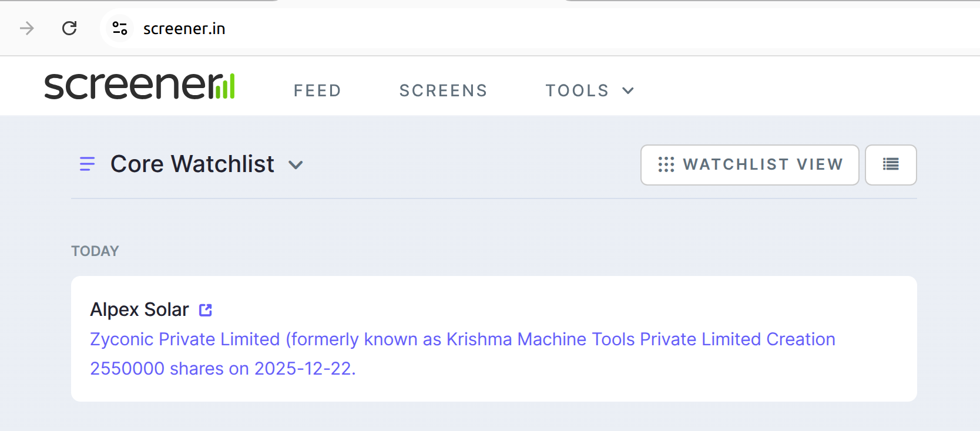Click the TODAY section heading

(x=95, y=251)
